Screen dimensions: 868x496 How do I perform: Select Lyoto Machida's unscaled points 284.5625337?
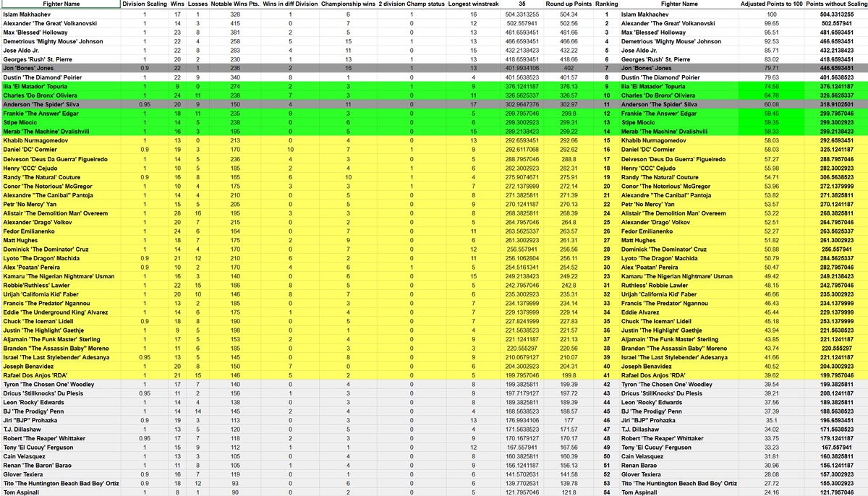(x=835, y=259)
